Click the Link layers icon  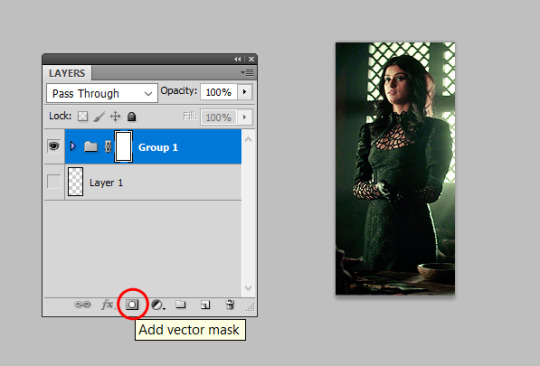pyautogui.click(x=82, y=304)
